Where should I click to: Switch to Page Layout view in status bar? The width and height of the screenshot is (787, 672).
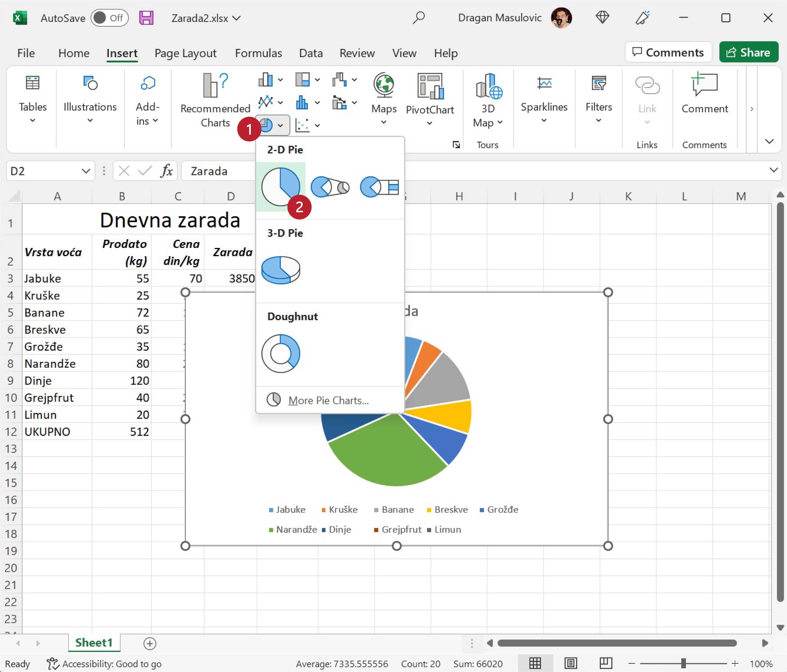[x=571, y=663]
